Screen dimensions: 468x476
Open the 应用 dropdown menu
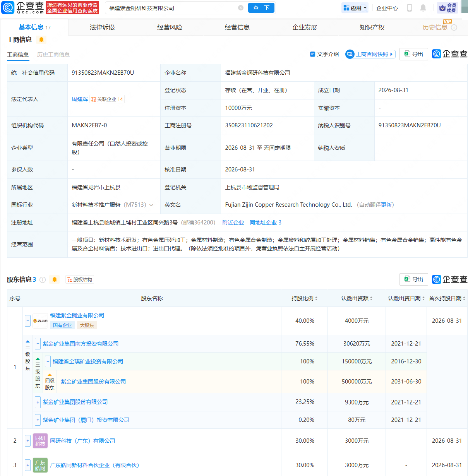tap(355, 8)
